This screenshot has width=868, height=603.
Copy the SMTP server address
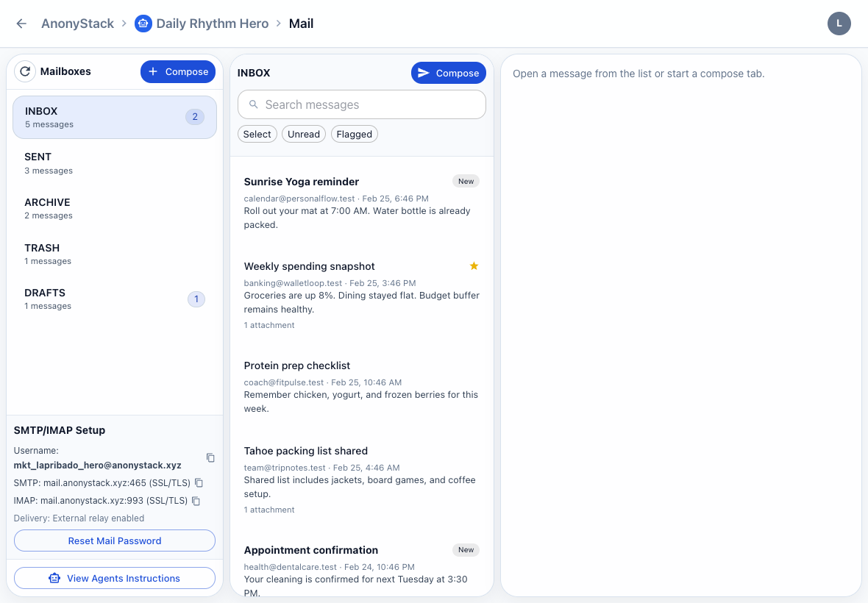pos(199,482)
